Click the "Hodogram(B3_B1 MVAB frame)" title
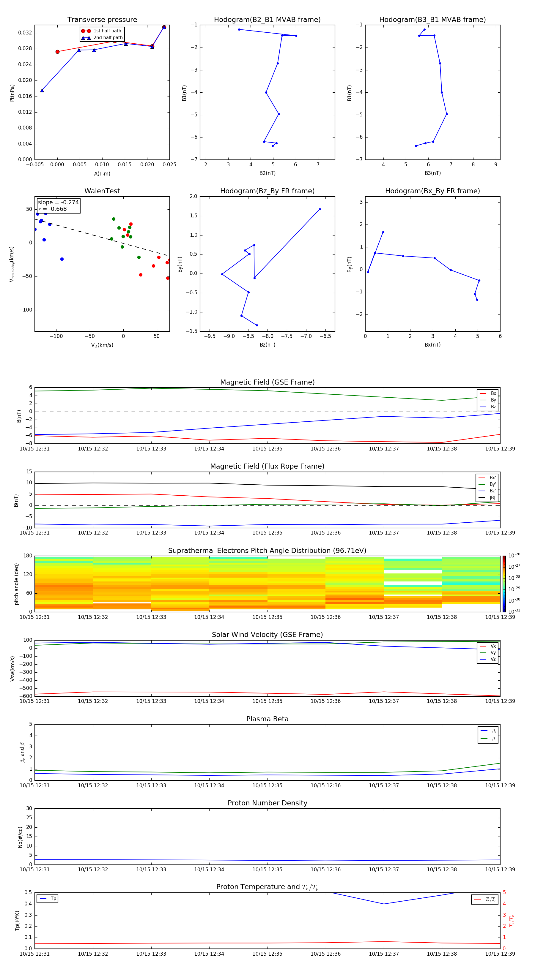535x980 pixels. tap(432, 20)
